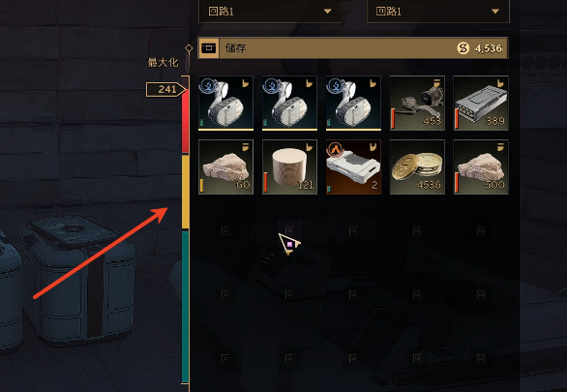Image resolution: width=567 pixels, height=392 pixels.
Task: Select the metal container item with 389
Action: tap(481, 103)
